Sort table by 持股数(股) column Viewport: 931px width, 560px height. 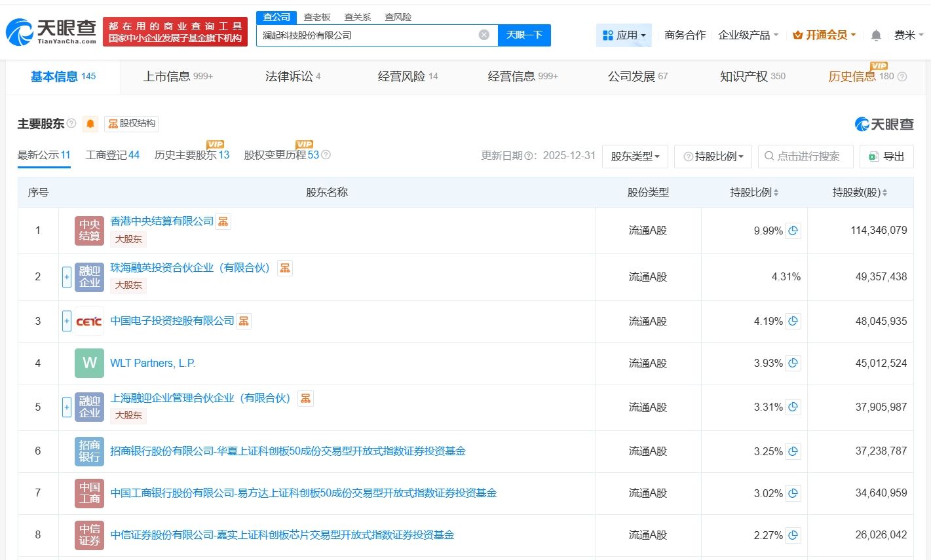859,193
